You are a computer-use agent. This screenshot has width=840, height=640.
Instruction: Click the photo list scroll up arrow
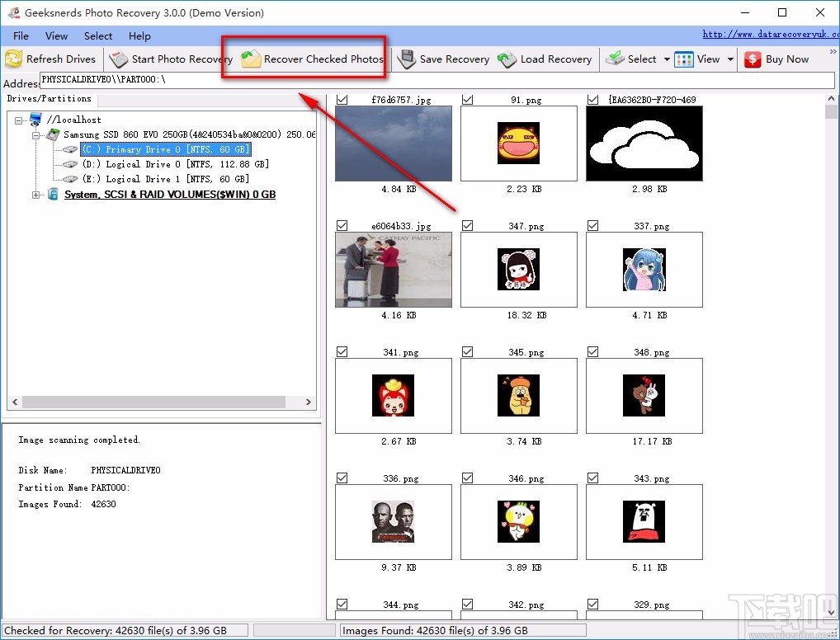point(831,99)
